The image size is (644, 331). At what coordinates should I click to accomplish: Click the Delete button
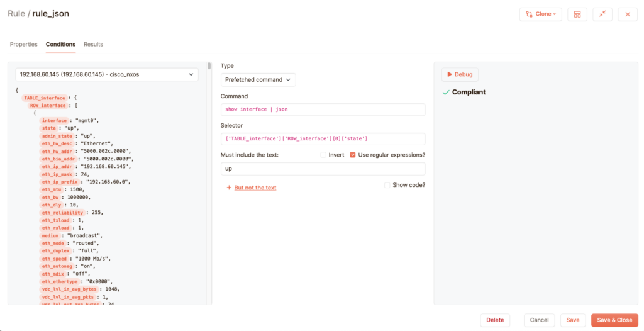point(495,320)
